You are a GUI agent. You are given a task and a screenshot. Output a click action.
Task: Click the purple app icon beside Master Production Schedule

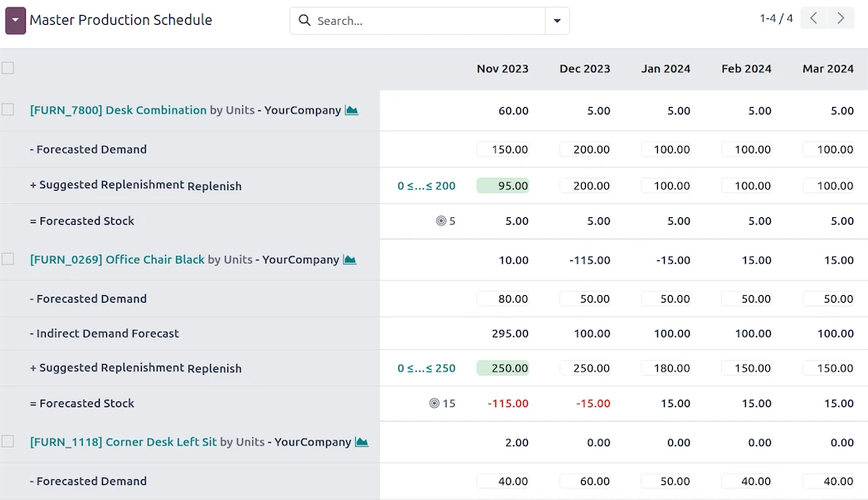[x=13, y=18]
